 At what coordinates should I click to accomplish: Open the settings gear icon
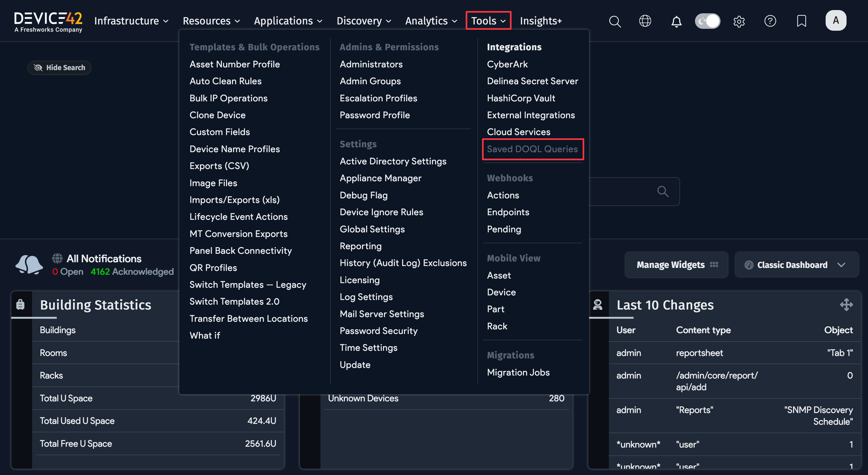pyautogui.click(x=739, y=21)
